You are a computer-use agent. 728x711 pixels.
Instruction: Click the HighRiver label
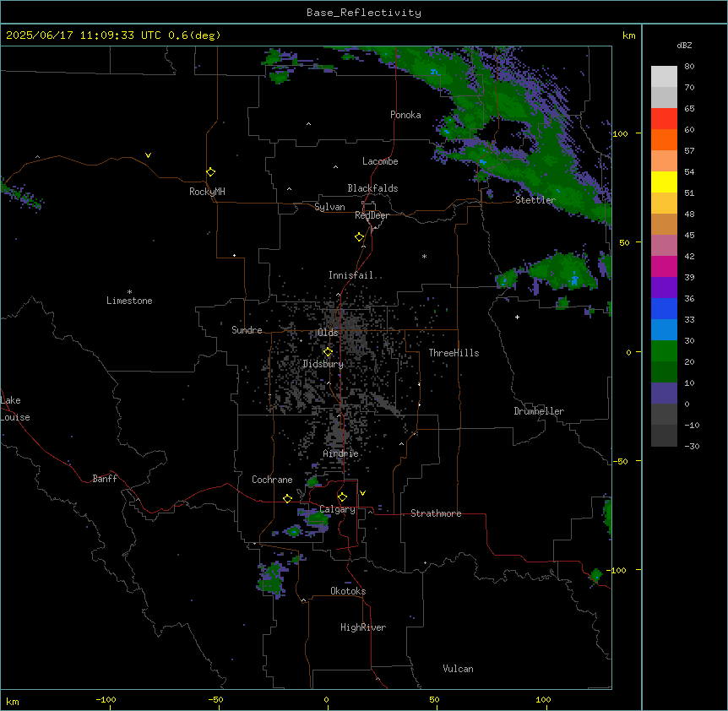coord(363,627)
